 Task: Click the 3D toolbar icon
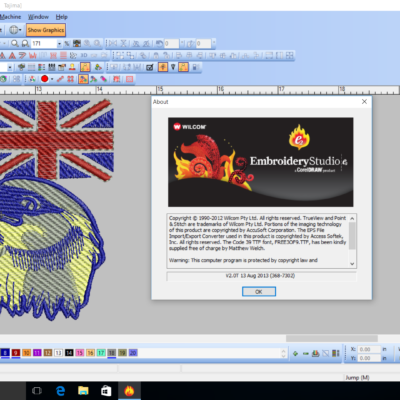(84, 55)
